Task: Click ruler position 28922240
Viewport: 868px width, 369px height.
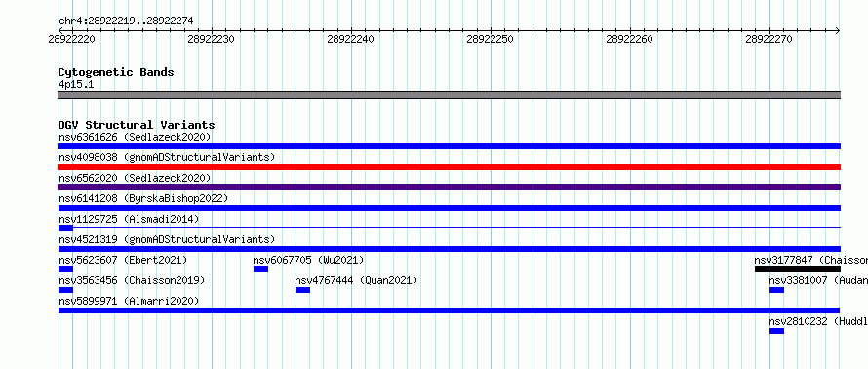Action: (350, 39)
